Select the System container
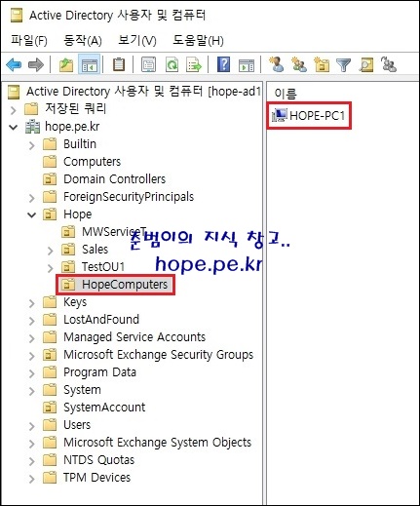 click(82, 390)
